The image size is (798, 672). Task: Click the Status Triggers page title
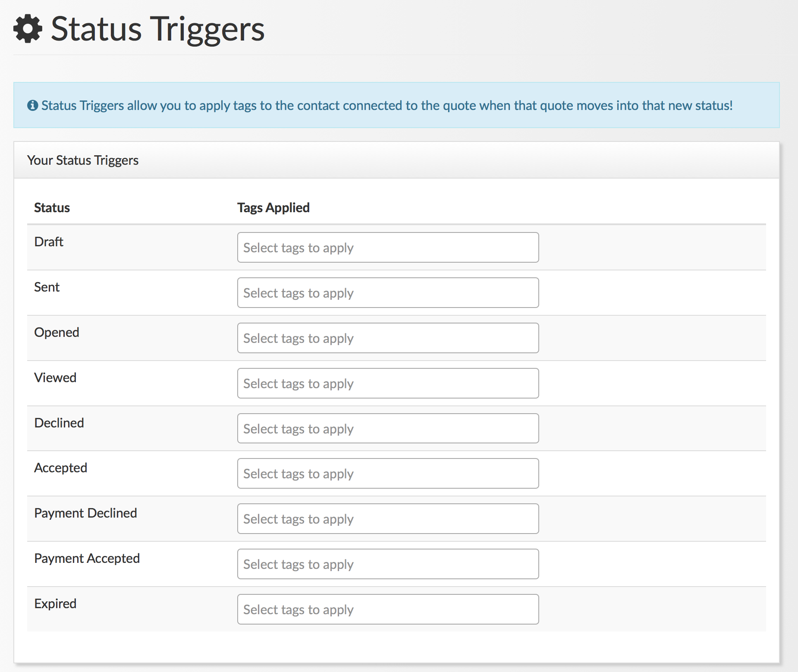pyautogui.click(x=157, y=29)
